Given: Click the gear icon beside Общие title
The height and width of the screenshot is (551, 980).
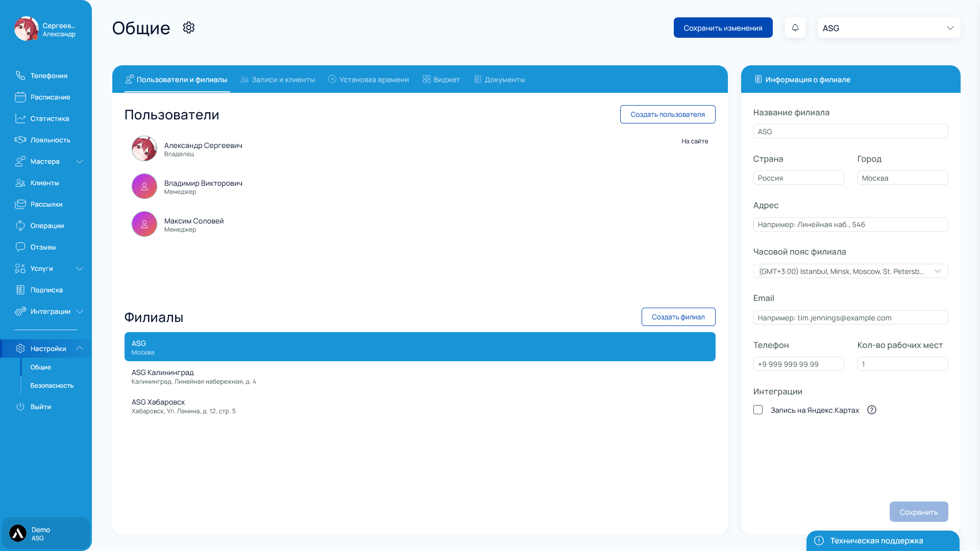Looking at the screenshot, I should click(189, 28).
